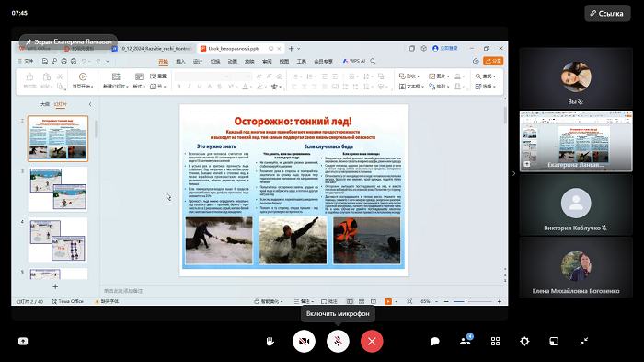Click the fit slide to window icon

(409, 301)
